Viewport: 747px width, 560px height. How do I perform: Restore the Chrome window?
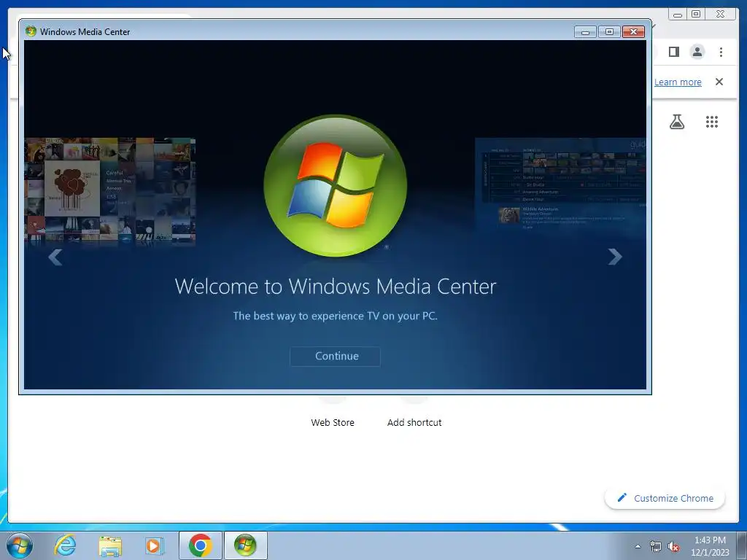[696, 15]
